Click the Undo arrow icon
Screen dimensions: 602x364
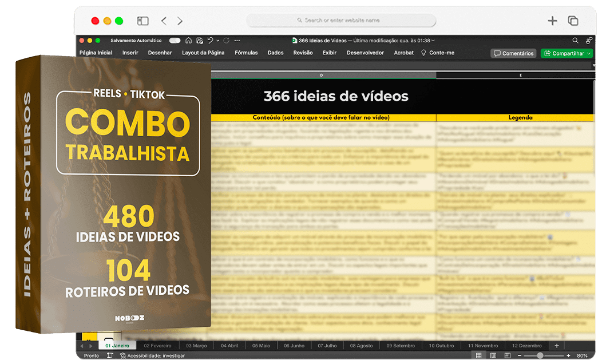[210, 41]
